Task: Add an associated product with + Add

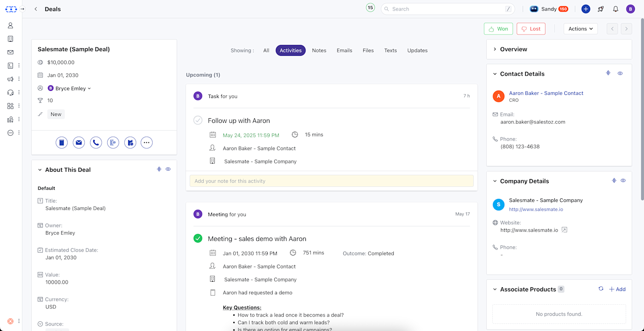Action: [x=617, y=289]
